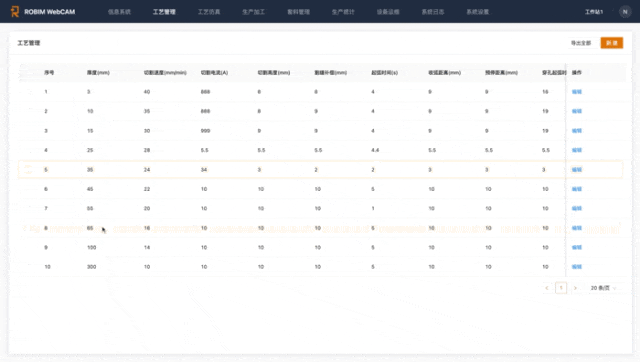This screenshot has width=640, height=362.
Task: Click the ROBIM WebCAM logo icon
Action: [x=15, y=11]
